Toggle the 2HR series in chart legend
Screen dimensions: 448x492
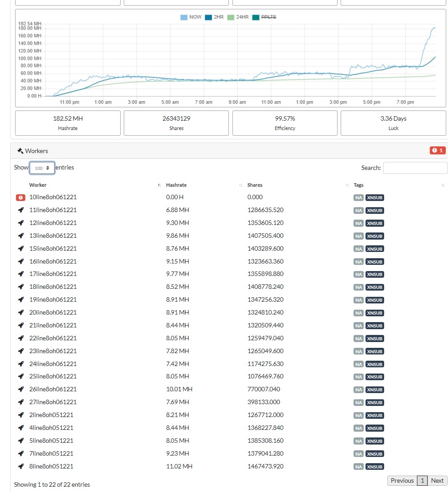pos(214,17)
